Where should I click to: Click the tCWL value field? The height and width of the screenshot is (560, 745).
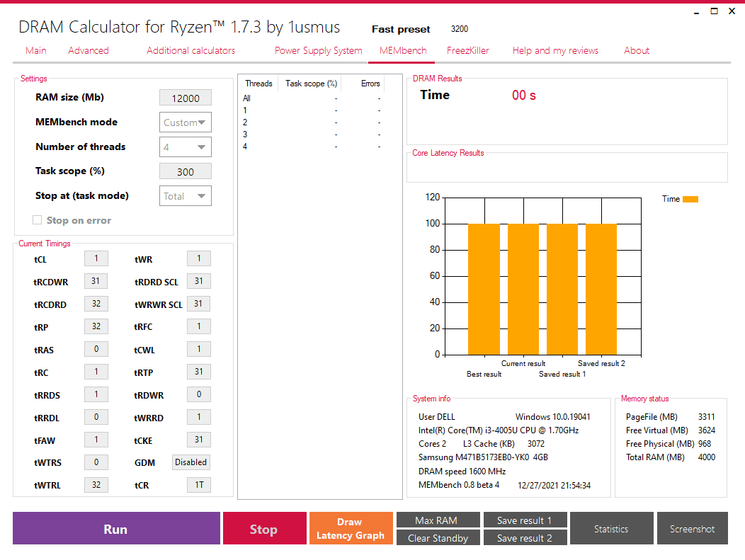click(198, 349)
